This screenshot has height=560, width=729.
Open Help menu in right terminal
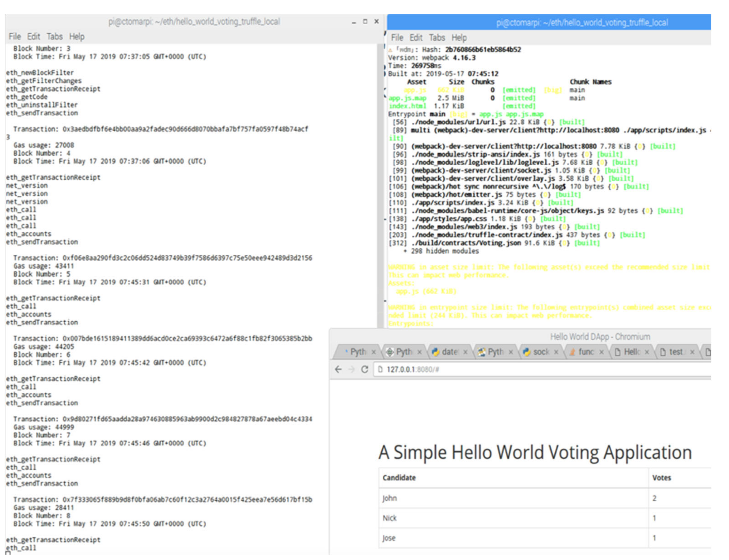coord(459,38)
